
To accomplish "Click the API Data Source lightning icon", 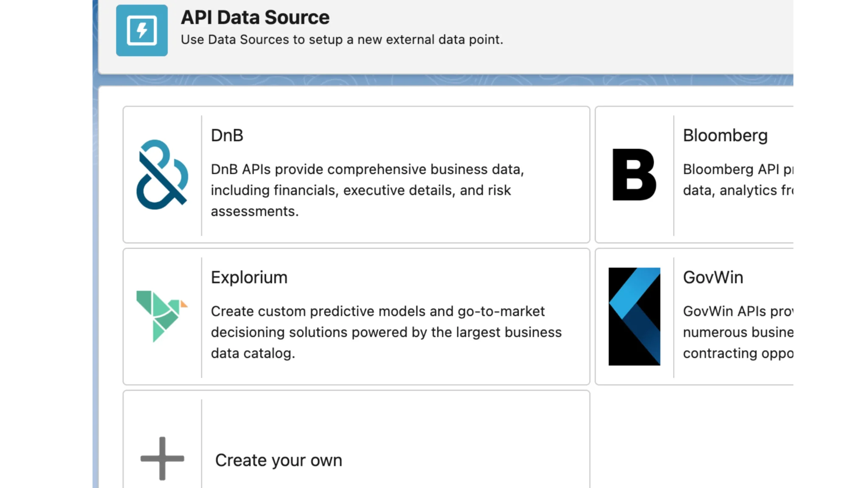I will 142,30.
